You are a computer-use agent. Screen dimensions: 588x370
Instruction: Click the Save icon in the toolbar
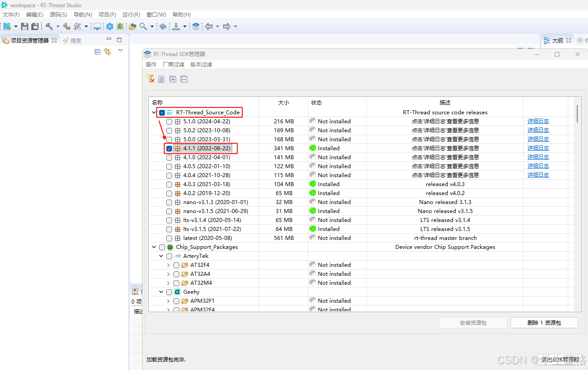point(25,26)
